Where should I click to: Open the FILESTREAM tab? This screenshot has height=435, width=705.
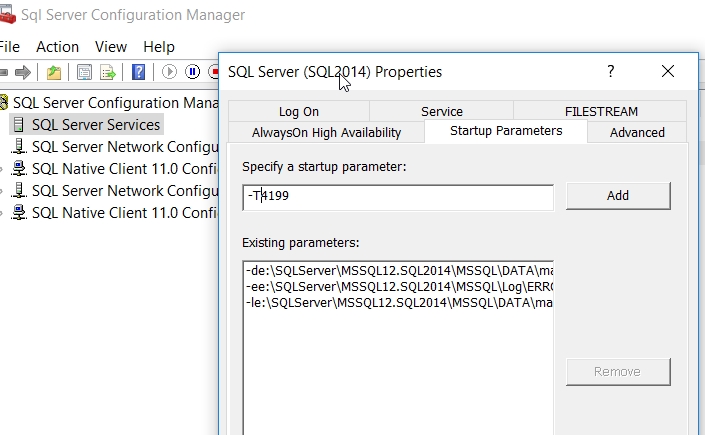point(600,112)
